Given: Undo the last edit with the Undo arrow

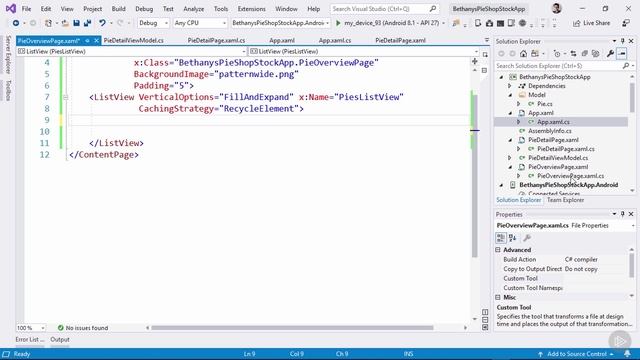Looking at the screenshot, I should 102,23.
